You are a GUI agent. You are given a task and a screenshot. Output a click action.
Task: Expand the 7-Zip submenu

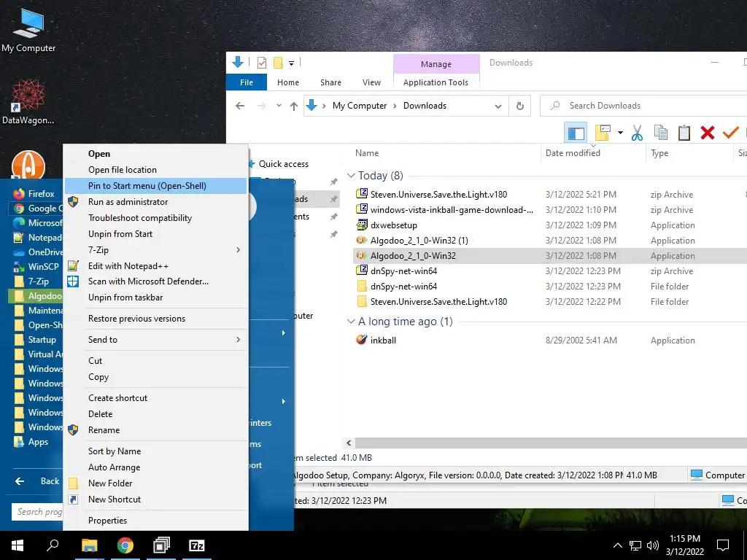[155, 250]
